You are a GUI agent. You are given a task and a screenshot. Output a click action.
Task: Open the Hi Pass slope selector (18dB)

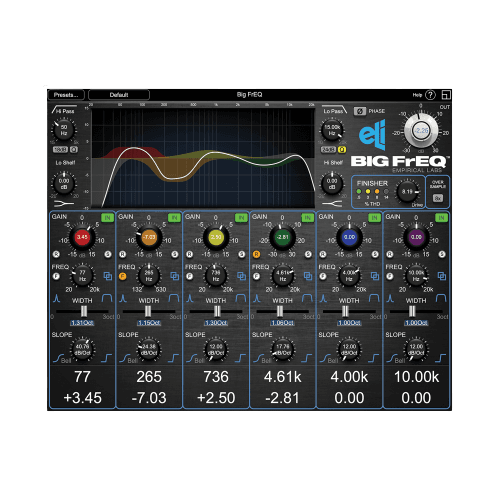point(60,150)
